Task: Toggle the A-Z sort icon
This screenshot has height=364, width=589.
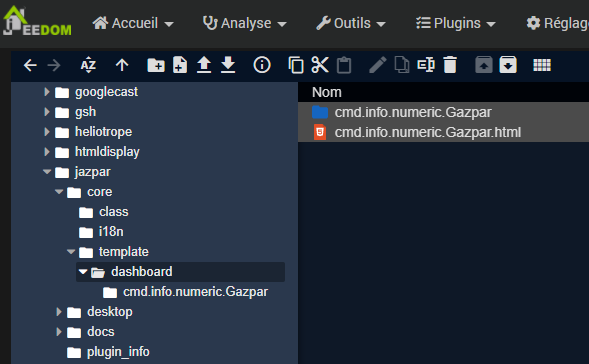Action: (x=88, y=65)
